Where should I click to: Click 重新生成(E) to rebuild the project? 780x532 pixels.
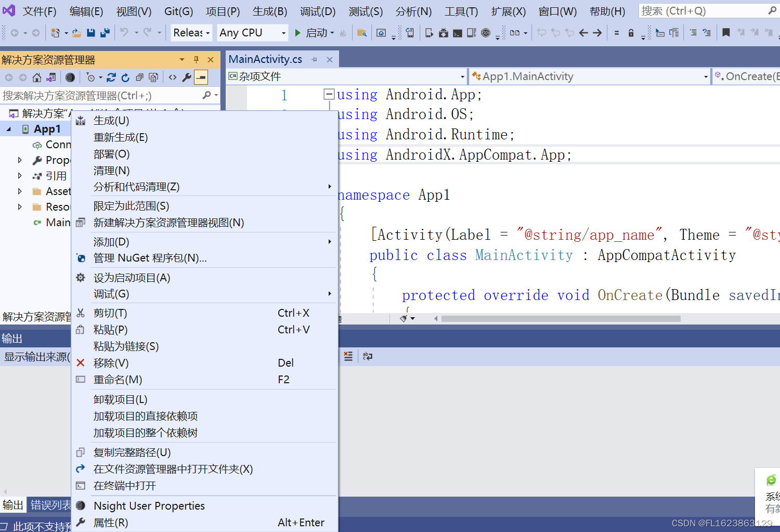(121, 137)
